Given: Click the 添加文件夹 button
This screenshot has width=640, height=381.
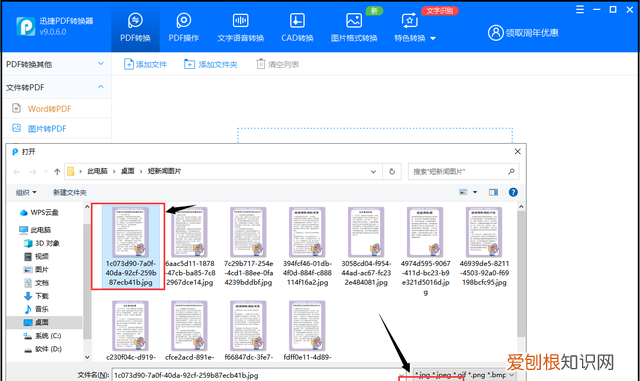Looking at the screenshot, I should 211,64.
